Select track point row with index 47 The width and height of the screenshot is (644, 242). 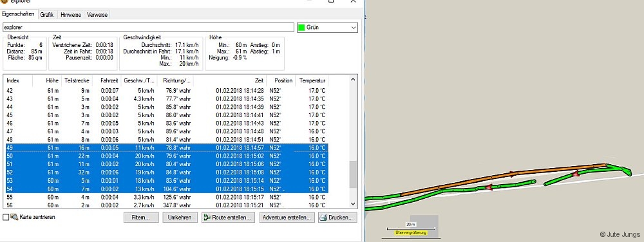(x=167, y=131)
